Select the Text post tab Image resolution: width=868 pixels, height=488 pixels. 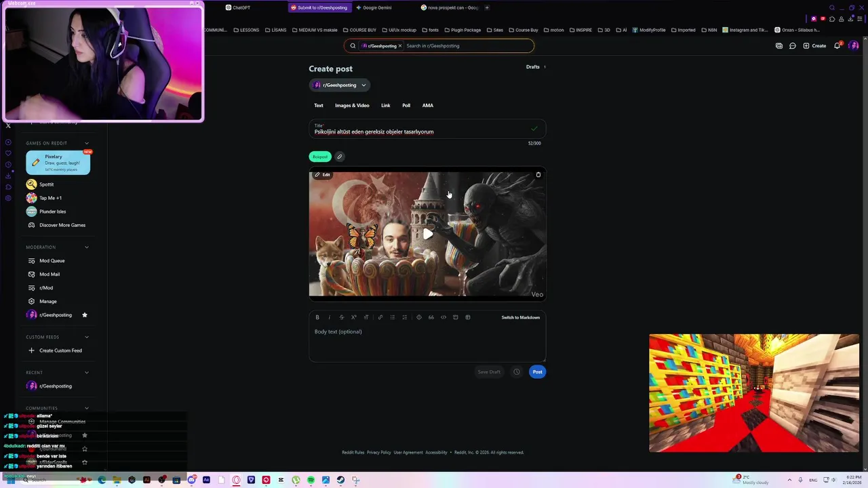319,106
